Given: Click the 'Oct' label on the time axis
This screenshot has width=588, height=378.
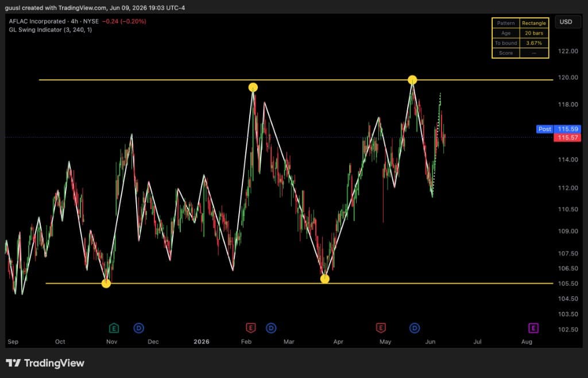Looking at the screenshot, I should click(x=60, y=342).
